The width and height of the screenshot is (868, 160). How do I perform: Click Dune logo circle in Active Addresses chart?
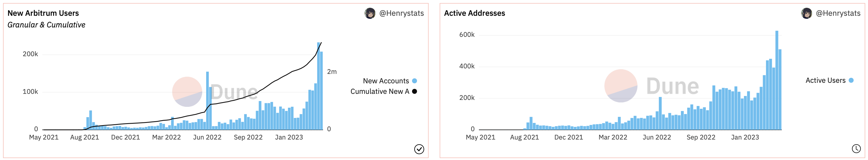coord(621,86)
